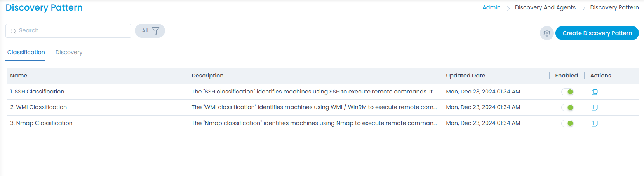Screen dimensions: 644x176
Task: Duplicate the WMI Classification pattern
Action: (x=594, y=107)
